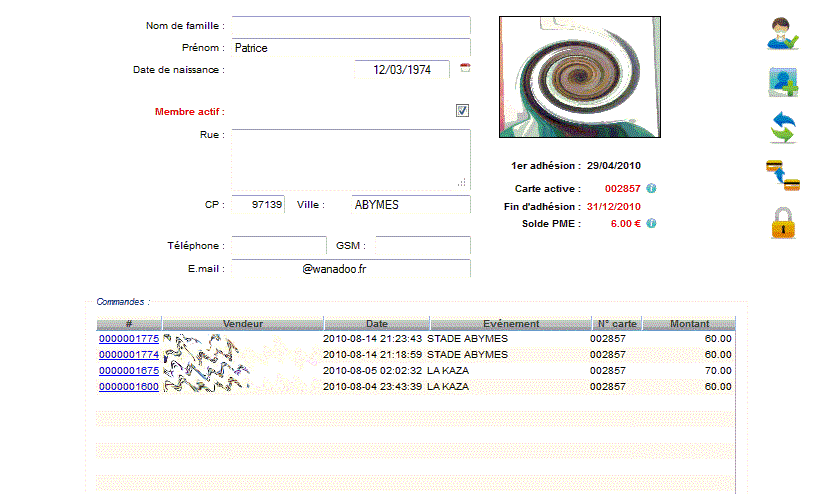Click the date 2010-08-05 02:02:32

click(x=372, y=371)
